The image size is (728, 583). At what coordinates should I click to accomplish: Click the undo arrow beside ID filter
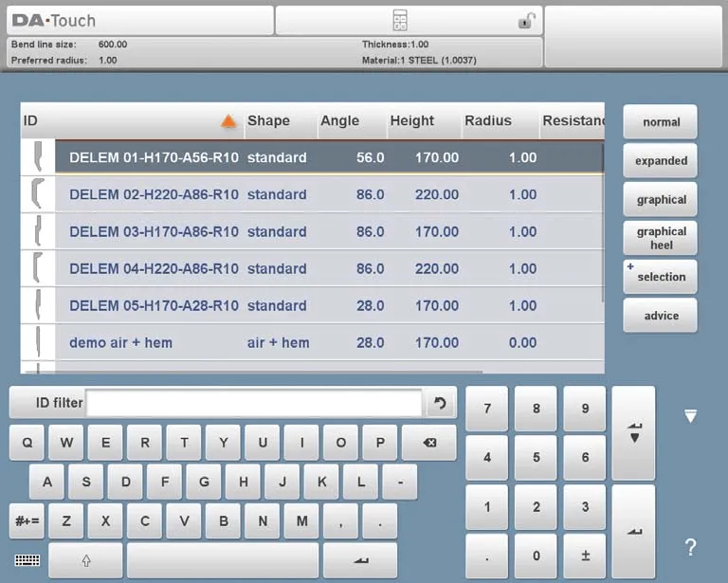[440, 403]
